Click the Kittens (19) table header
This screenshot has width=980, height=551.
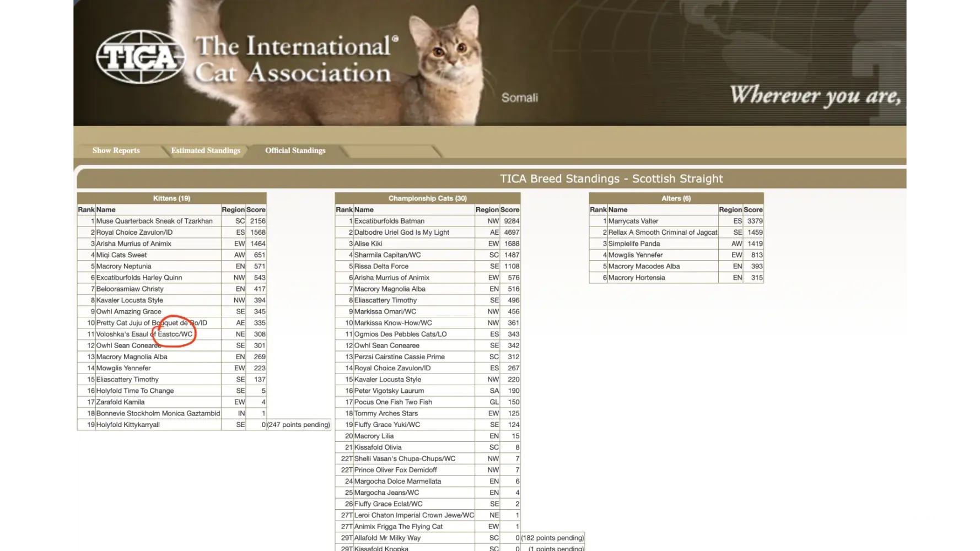tap(171, 198)
